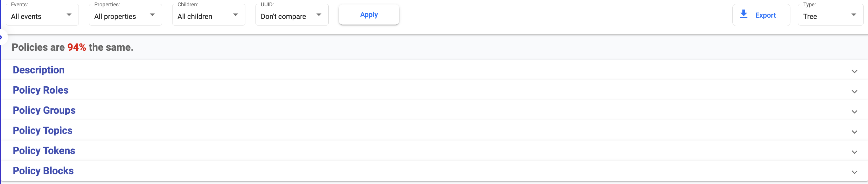
Task: Click the chevron at the Policy Blocks row
Action: coord(854,172)
